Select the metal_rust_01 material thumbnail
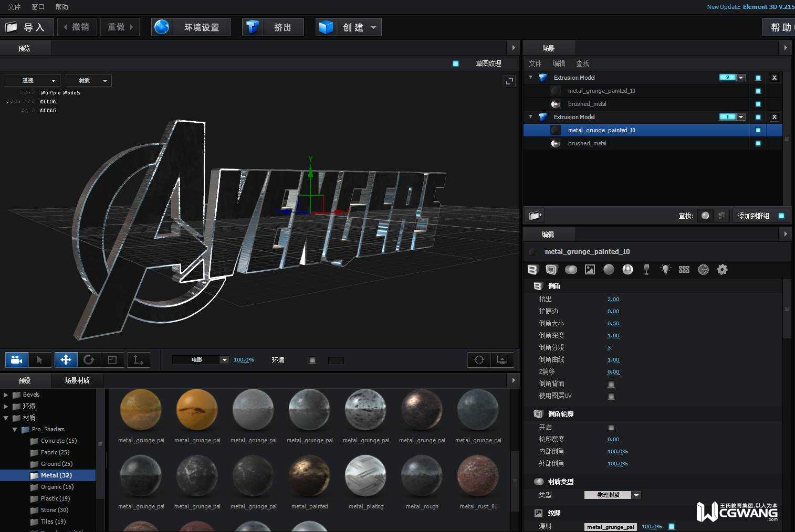795x532 pixels. point(478,475)
